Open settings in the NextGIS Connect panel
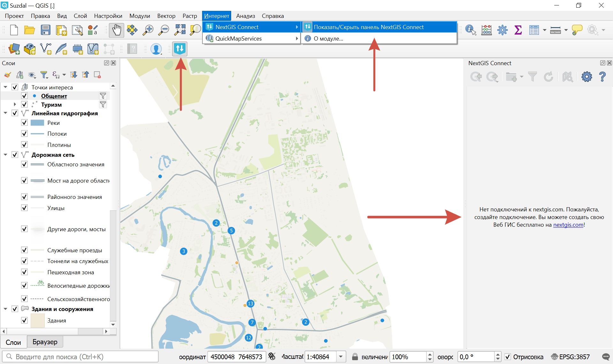613x364 pixels. point(587,77)
